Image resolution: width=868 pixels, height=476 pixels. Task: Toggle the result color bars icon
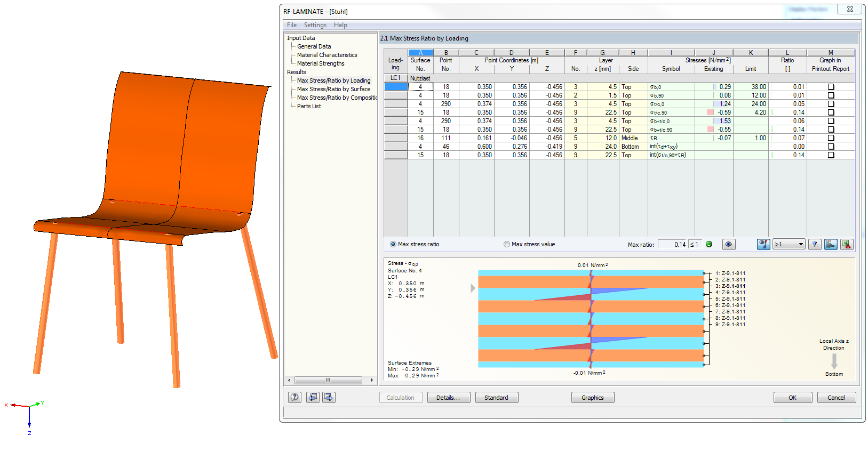click(x=764, y=244)
